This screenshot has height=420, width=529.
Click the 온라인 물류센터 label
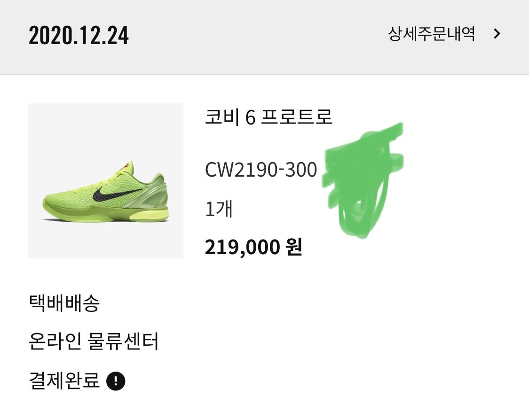coord(94,341)
